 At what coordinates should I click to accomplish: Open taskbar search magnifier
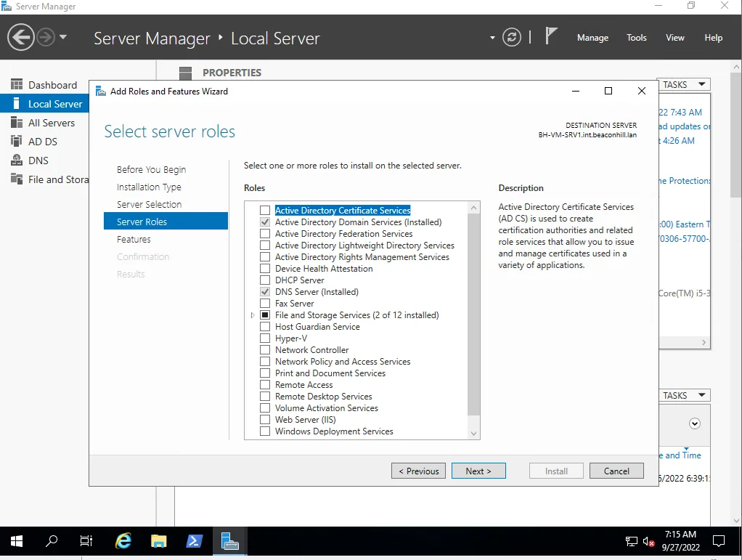click(x=51, y=540)
